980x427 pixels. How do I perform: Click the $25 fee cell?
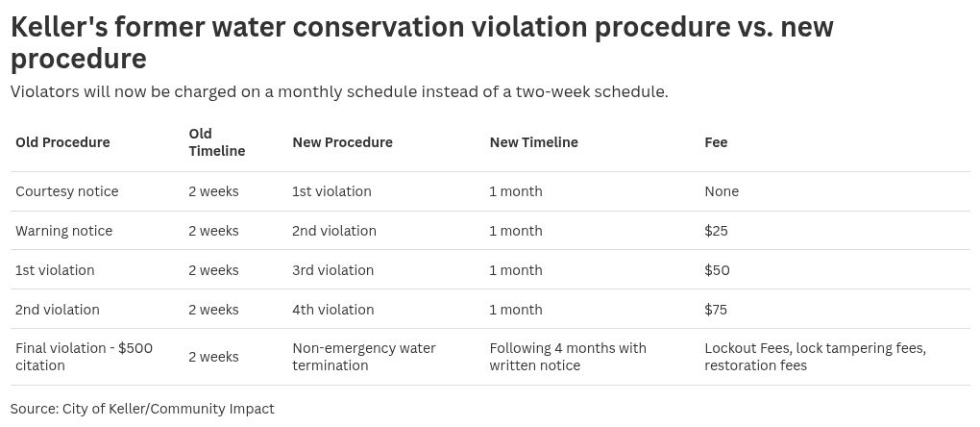pos(716,231)
